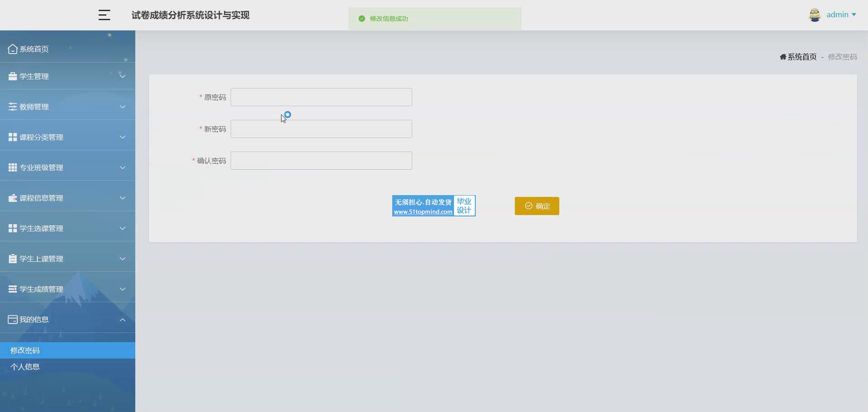Open the admin user dropdown
868x412 pixels.
841,15
